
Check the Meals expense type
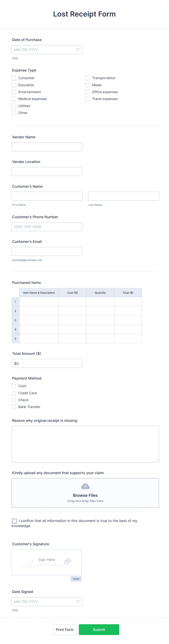pyautogui.click(x=88, y=85)
